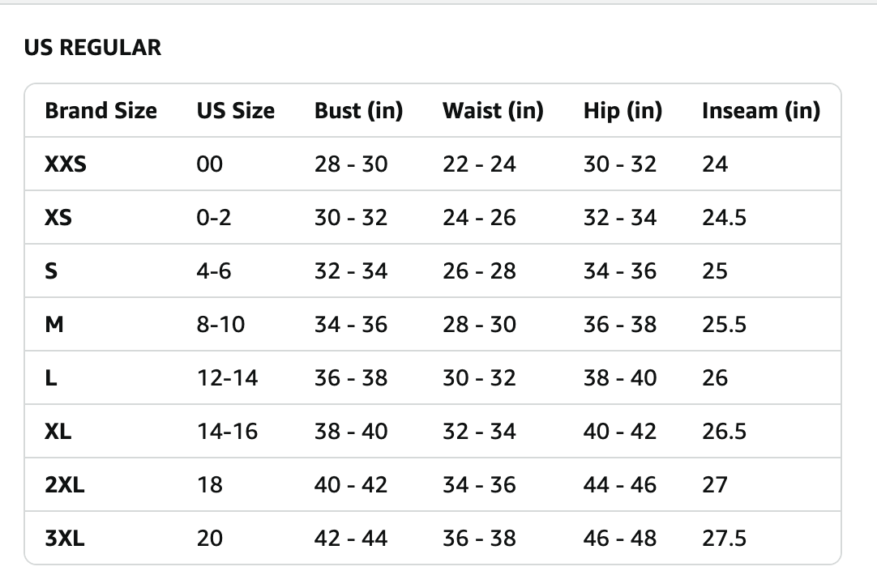Viewport: 877px width, 588px height.
Task: Select the waist measurement in XL row
Action: (479, 432)
